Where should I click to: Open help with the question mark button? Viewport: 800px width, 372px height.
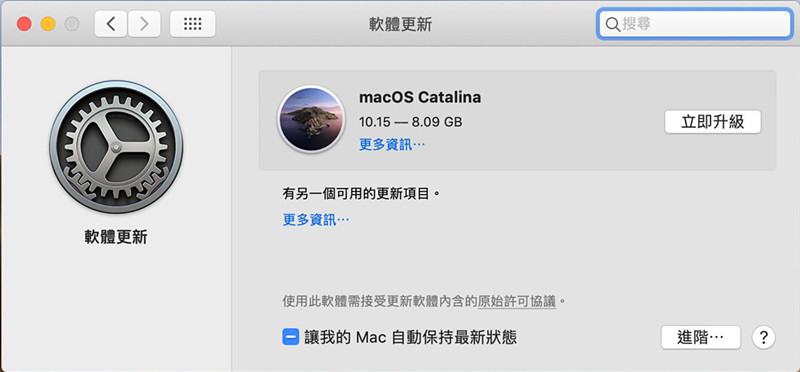click(x=763, y=337)
